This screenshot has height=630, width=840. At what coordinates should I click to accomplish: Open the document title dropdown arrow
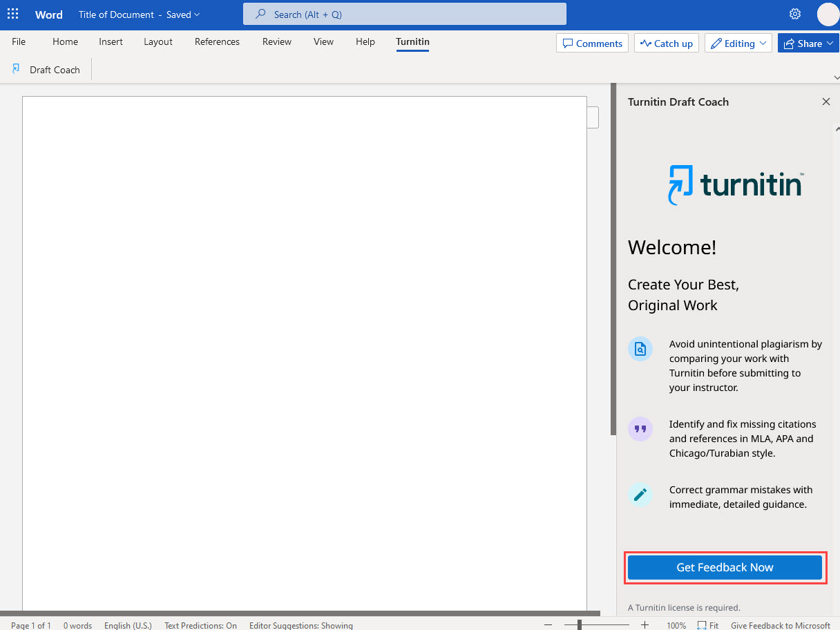coord(197,15)
